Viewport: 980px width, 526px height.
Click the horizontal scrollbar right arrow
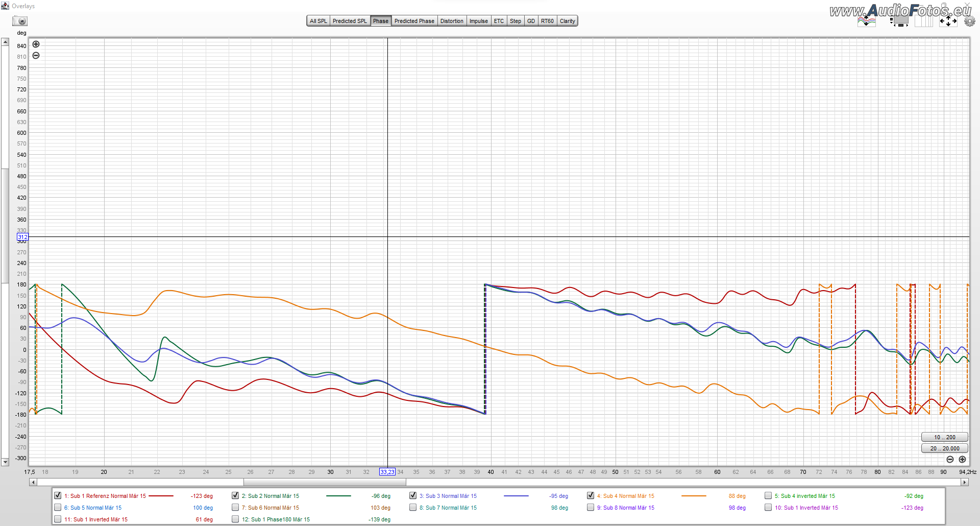(965, 482)
